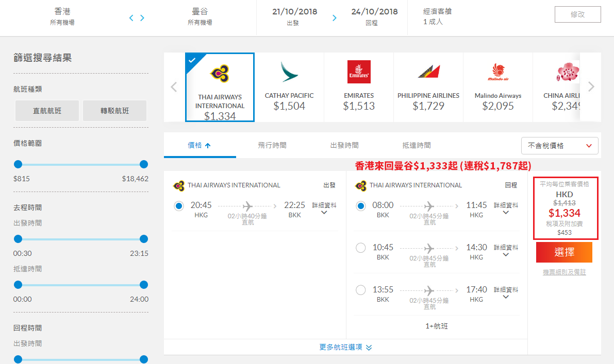This screenshot has height=364, width=614.
Task: Open the 機票細則及備註 fare rules link
Action: click(x=565, y=272)
